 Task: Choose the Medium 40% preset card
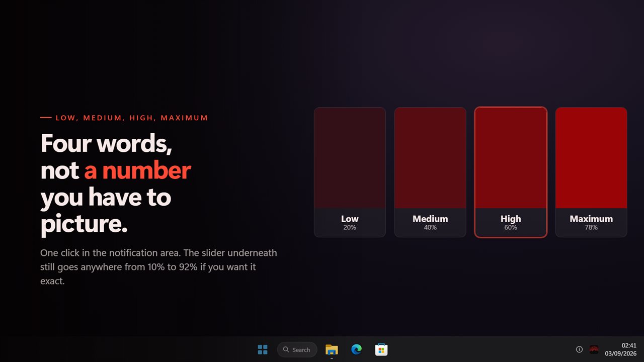[430, 172]
